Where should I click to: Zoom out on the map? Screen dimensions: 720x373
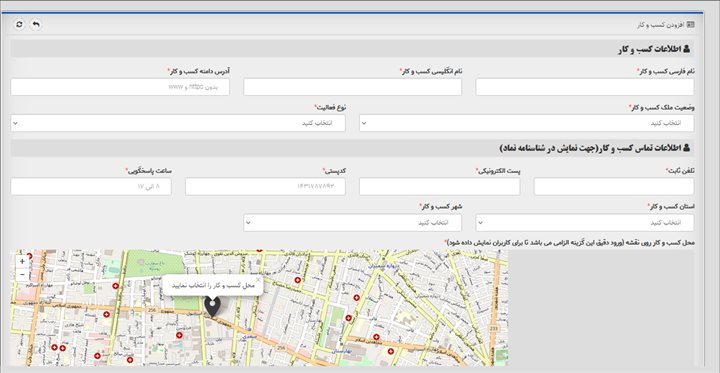[x=22, y=275]
